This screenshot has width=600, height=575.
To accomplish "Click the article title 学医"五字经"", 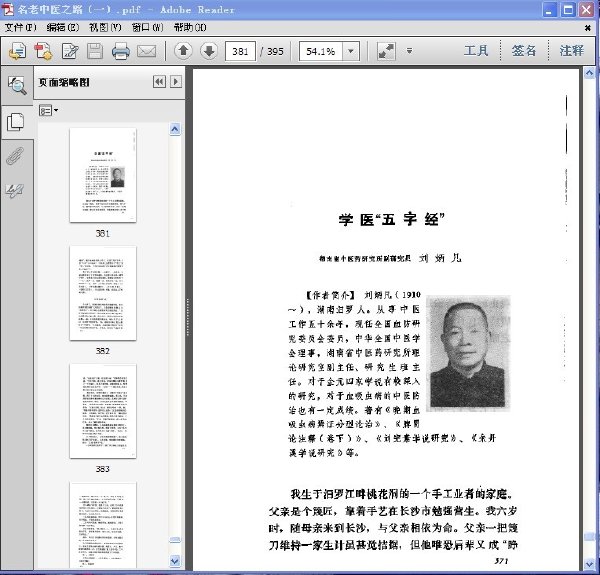I will 391,220.
